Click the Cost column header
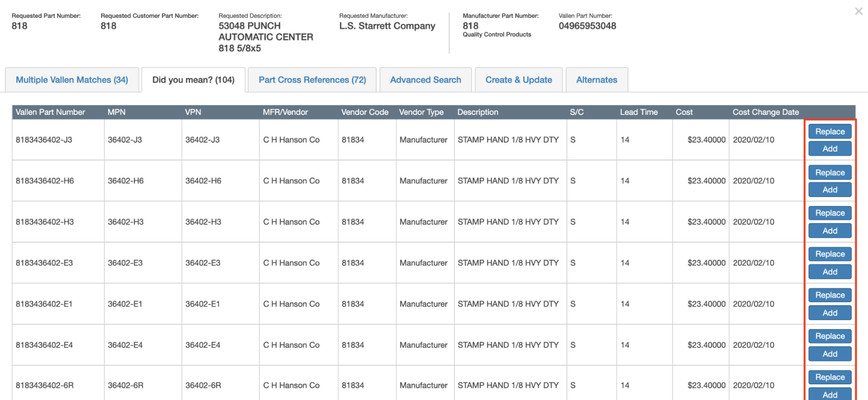Image resolution: width=868 pixels, height=400 pixels. tap(684, 112)
